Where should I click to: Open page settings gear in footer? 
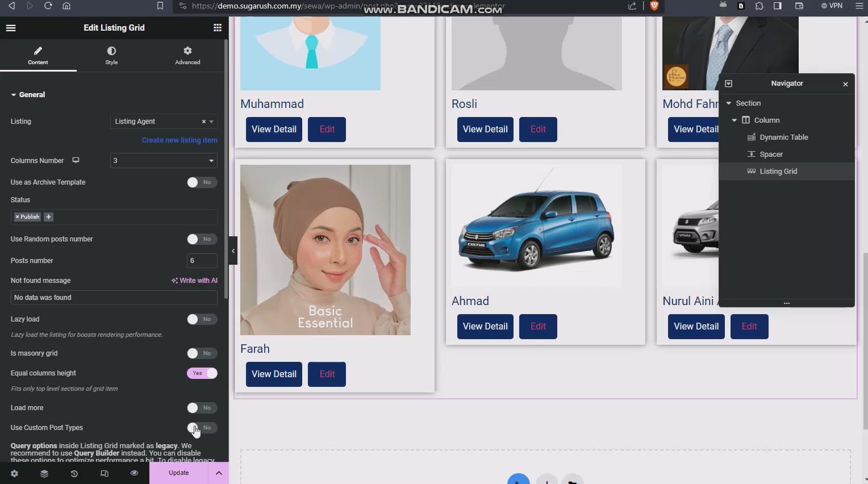coord(14,473)
